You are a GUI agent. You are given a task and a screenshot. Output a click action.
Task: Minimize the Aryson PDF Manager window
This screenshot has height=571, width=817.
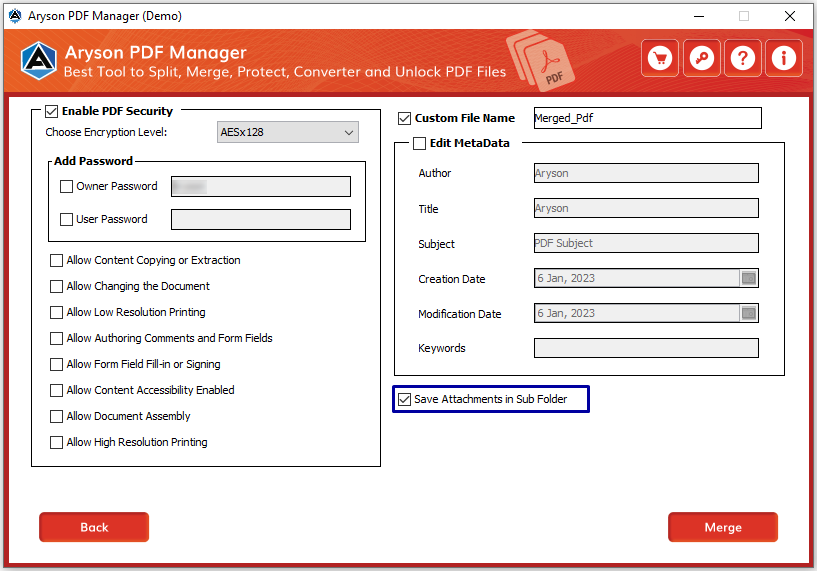pyautogui.click(x=699, y=16)
